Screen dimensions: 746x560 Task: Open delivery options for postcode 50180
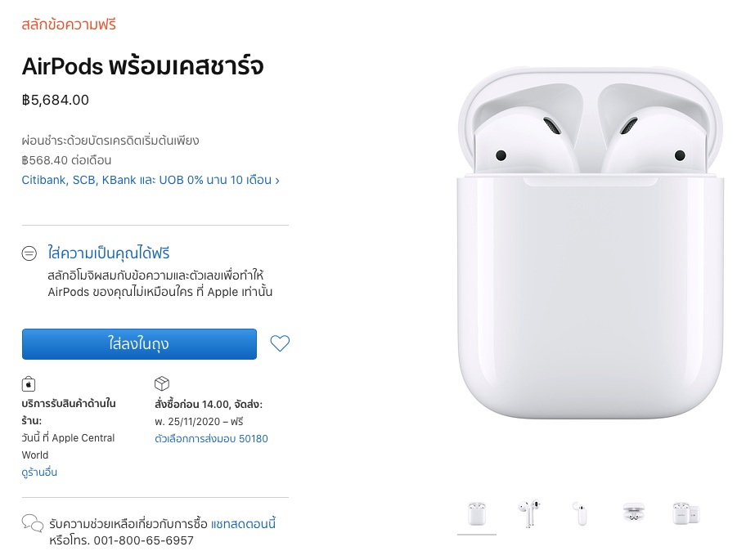(211, 439)
